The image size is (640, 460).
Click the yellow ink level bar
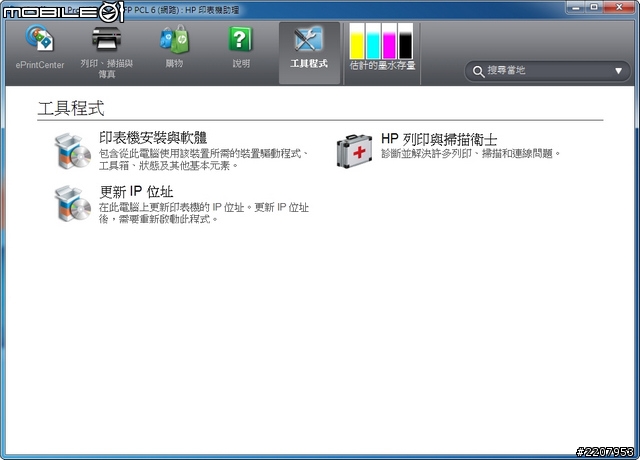[x=357, y=41]
